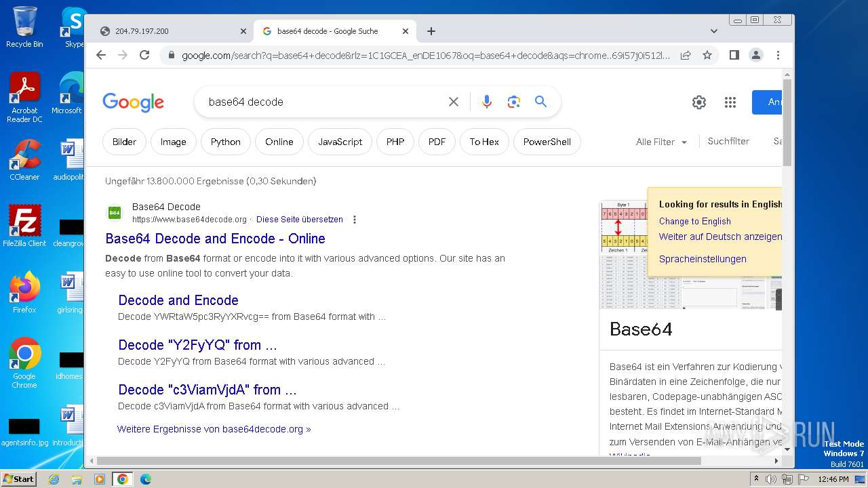Open Microsoft Edge from the taskbar

pyautogui.click(x=146, y=479)
